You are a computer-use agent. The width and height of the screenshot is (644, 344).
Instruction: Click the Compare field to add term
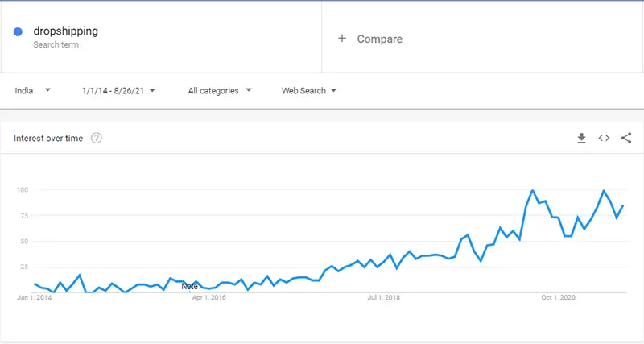pos(482,39)
